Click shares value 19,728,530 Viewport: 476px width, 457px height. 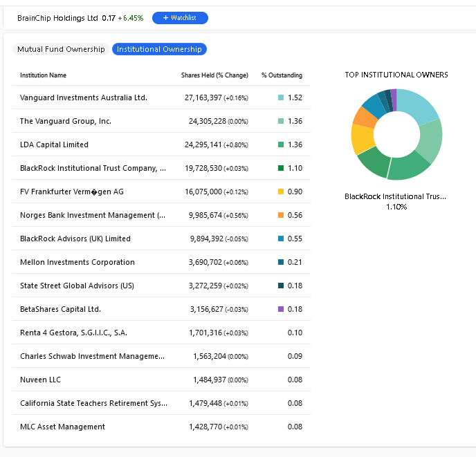(203, 168)
